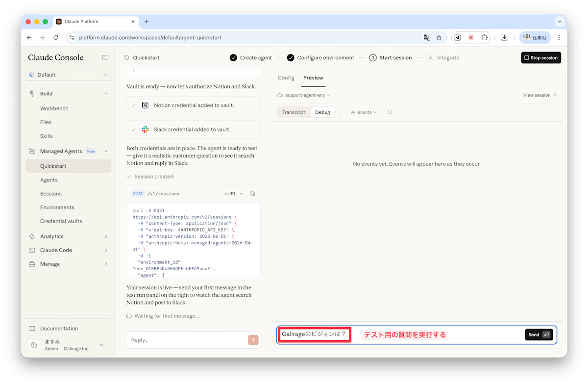588x385 pixels.
Task: Open the Default workspace dropdown
Action: 68,75
